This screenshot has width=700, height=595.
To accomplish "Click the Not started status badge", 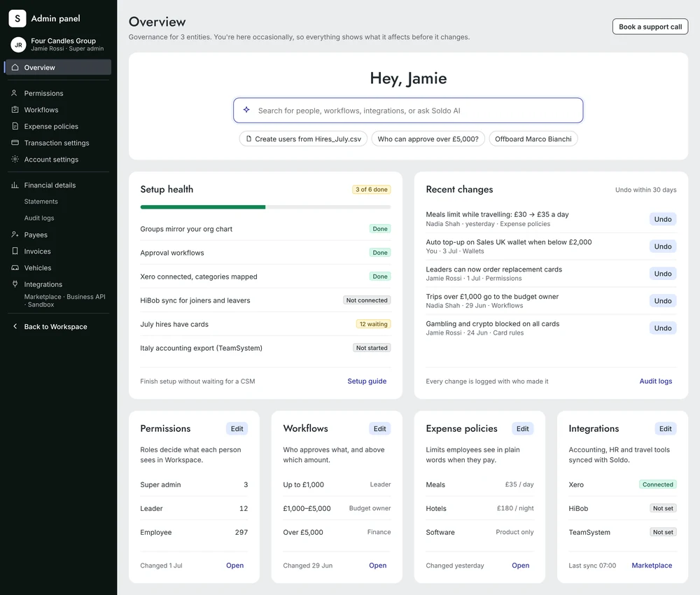I will coord(372,348).
